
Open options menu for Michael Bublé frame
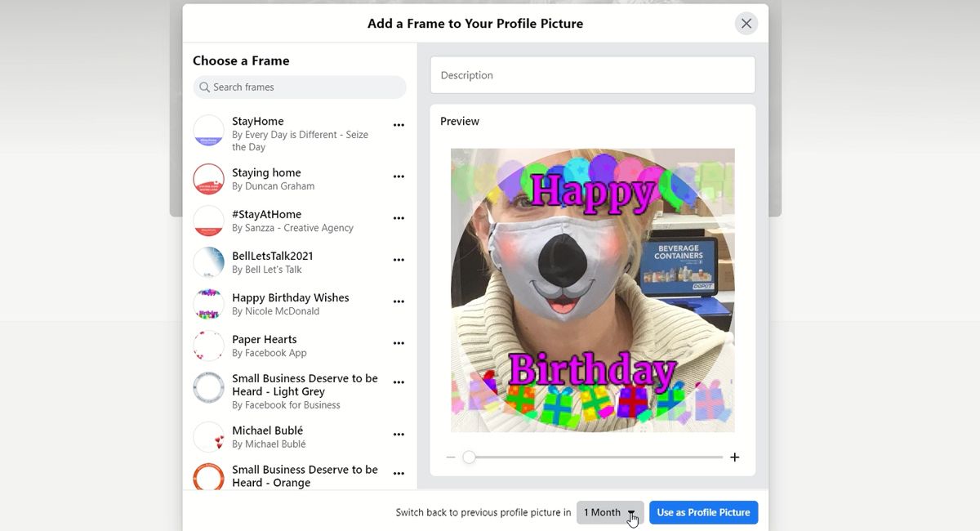[x=399, y=435]
